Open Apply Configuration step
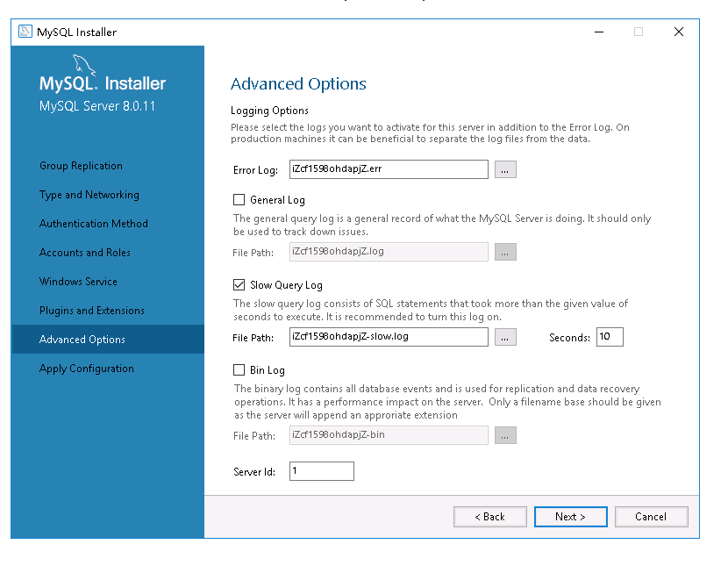Viewport: 728px width, 580px height. [86, 369]
